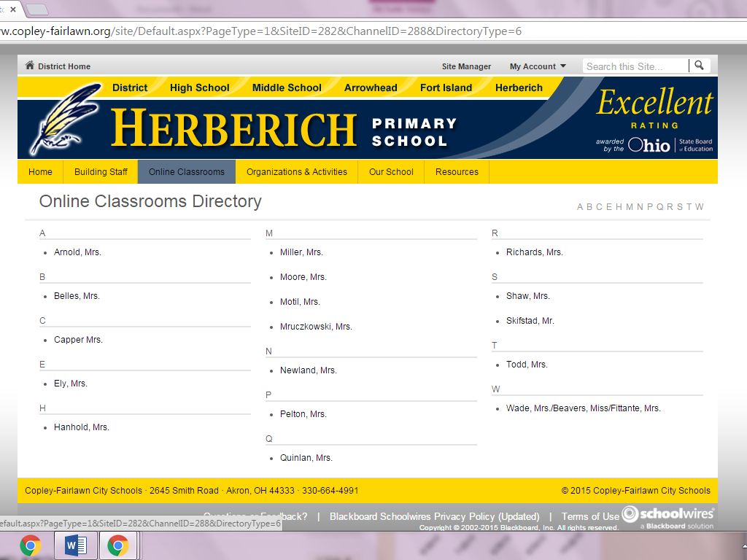Open Word from the taskbar
Viewport: 747px width, 560px height.
pyautogui.click(x=75, y=545)
